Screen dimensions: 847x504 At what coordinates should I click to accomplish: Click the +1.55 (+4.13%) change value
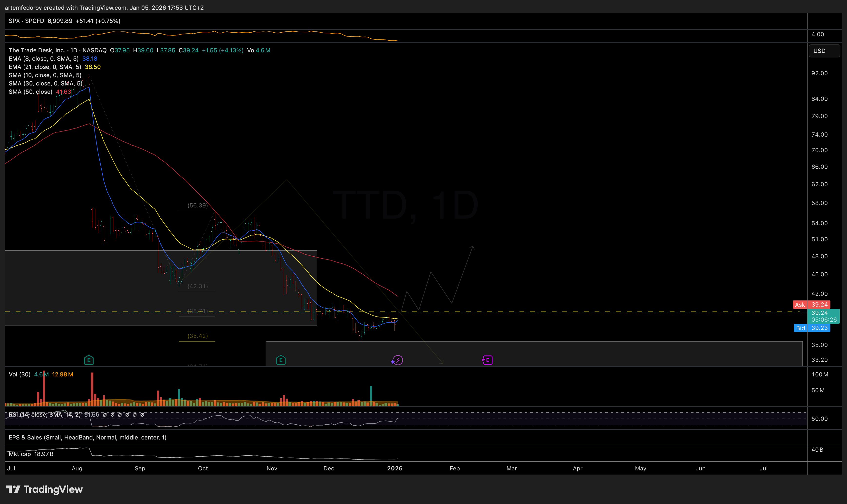(223, 50)
